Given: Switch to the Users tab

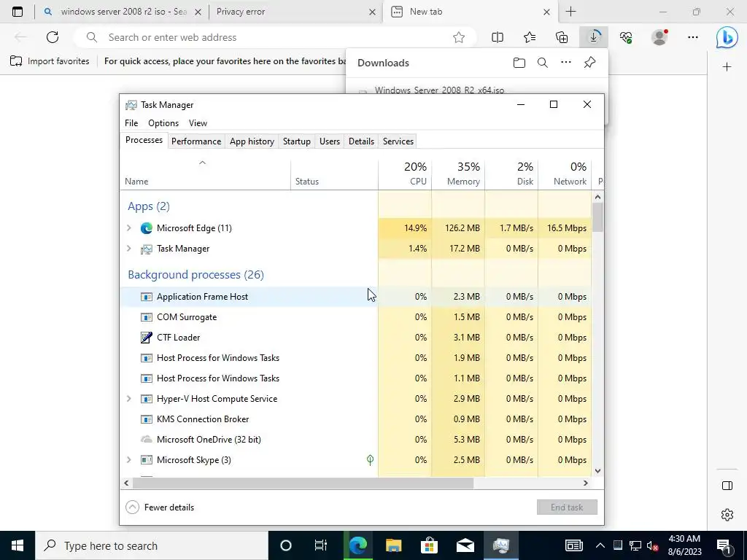Looking at the screenshot, I should (x=330, y=141).
